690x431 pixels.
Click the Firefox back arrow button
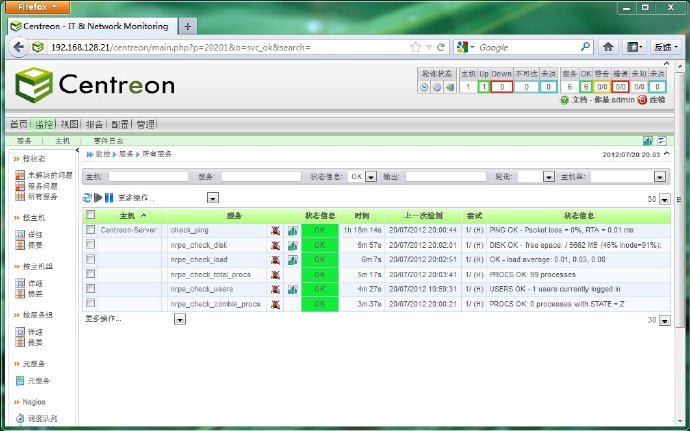tap(18, 47)
